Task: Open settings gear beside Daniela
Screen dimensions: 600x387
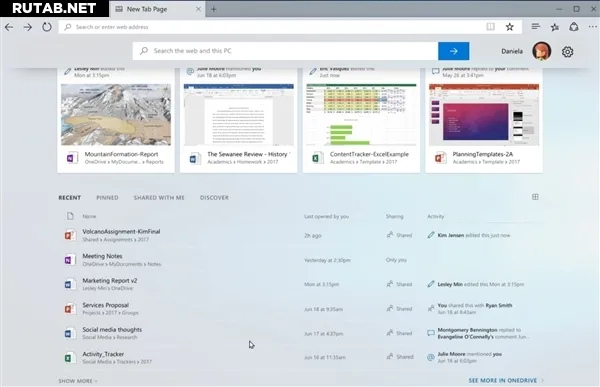Action: [x=567, y=52]
